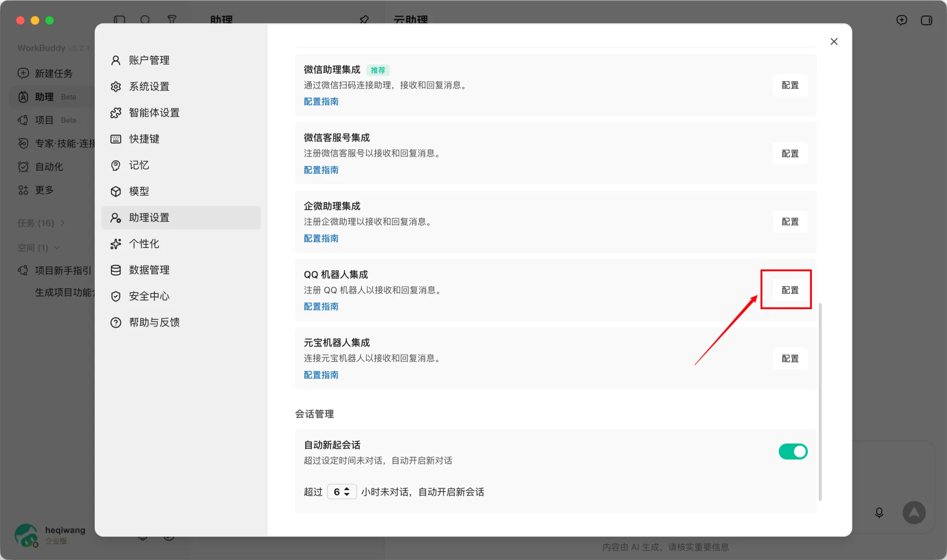
Task: Open 配置指南 for 元宝机器人集成
Action: pos(321,375)
